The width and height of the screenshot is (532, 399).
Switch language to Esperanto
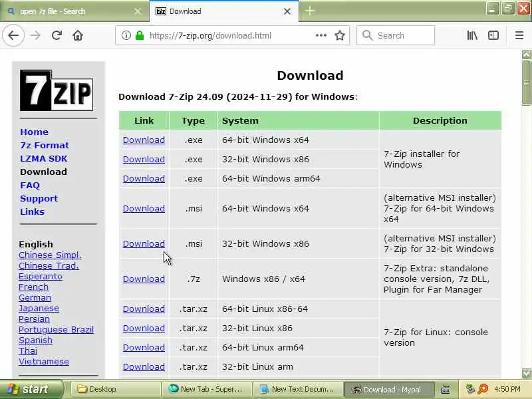[41, 277]
